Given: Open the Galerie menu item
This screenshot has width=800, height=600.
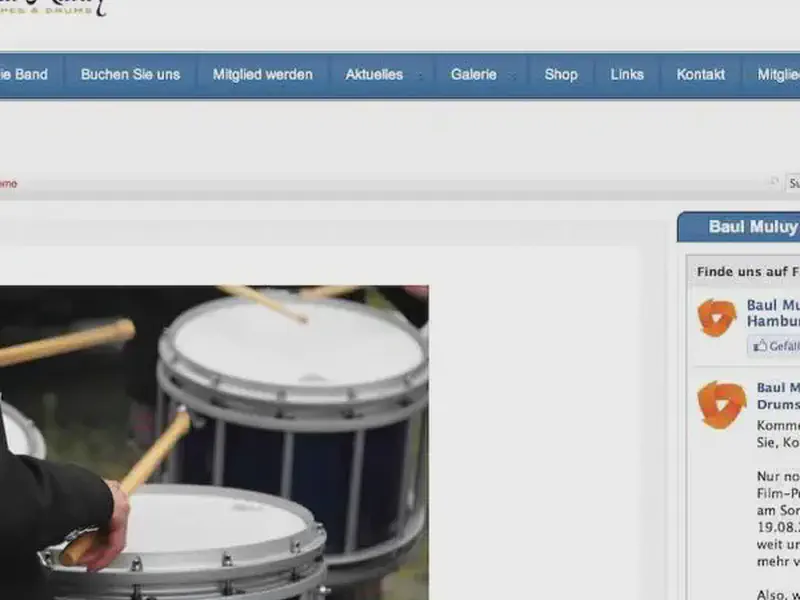Looking at the screenshot, I should (473, 74).
